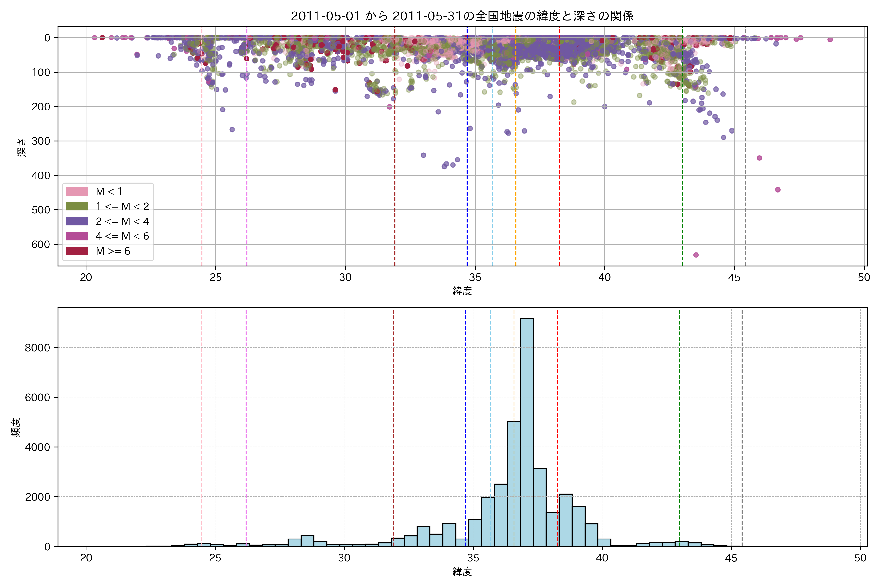
Task: Click the magenta 4 <= M < 6 swatch
Action: pos(77,236)
